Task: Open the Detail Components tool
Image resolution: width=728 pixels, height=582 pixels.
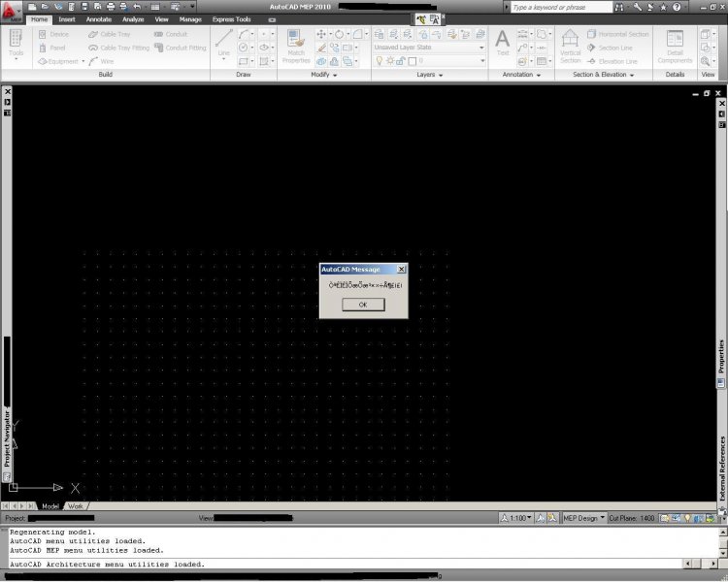Action: 675,46
